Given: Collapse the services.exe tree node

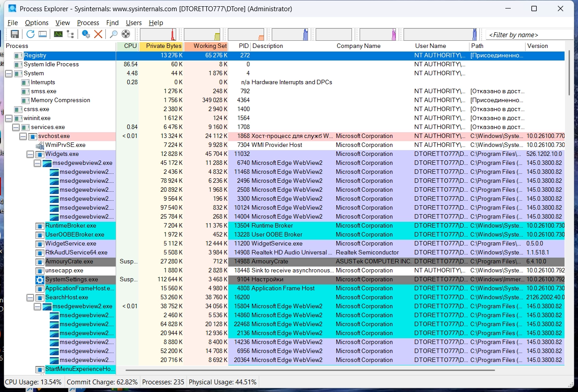Looking at the screenshot, I should coord(16,127).
